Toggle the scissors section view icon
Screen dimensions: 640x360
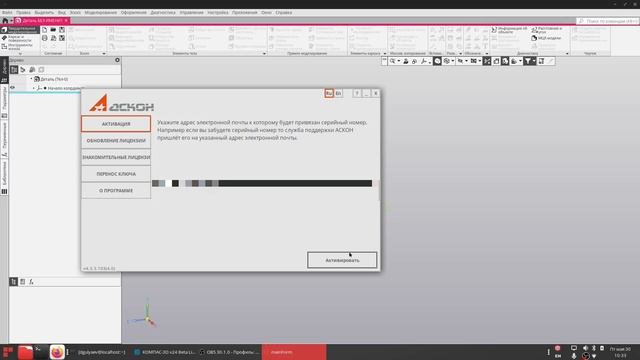[x=487, y=61]
